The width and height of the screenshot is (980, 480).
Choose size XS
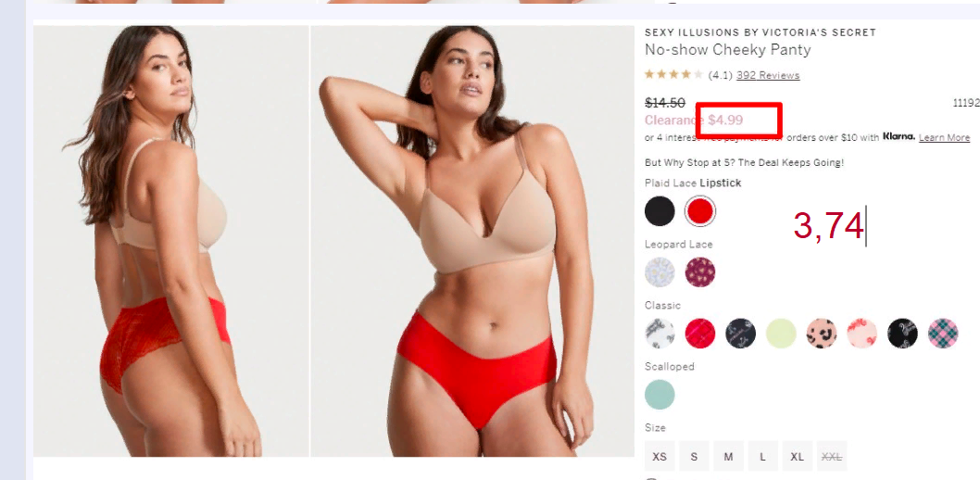(x=660, y=456)
